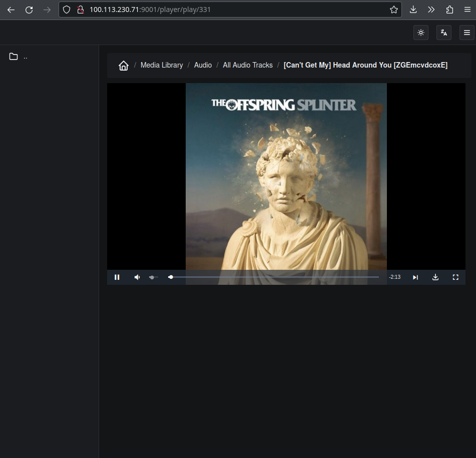The width and height of the screenshot is (476, 458).
Task: Open the browser downloads panel
Action: tap(413, 9)
